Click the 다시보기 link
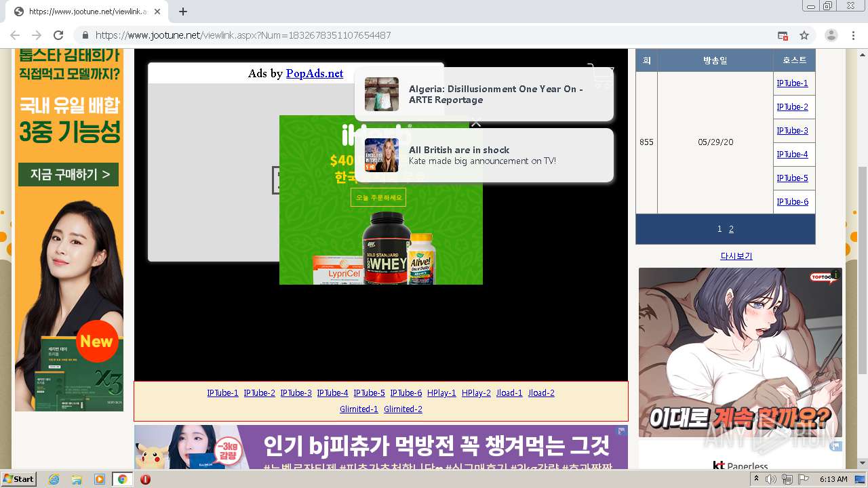868x488 pixels. (736, 256)
